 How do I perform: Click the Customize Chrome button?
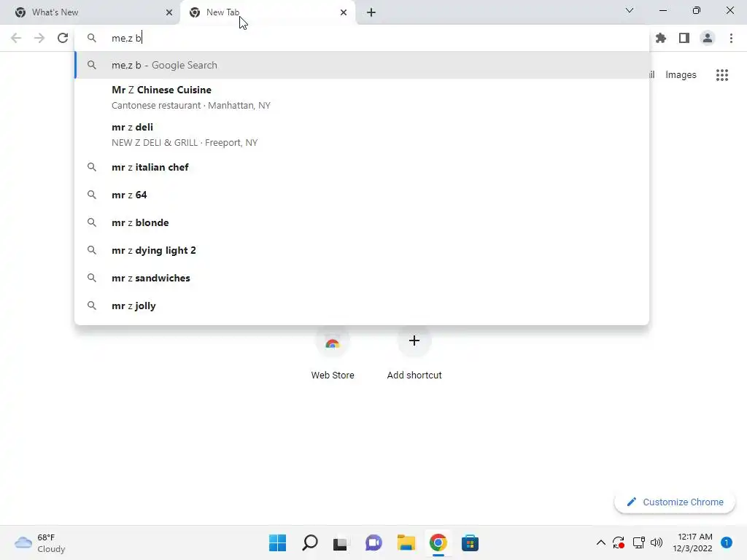point(675,502)
